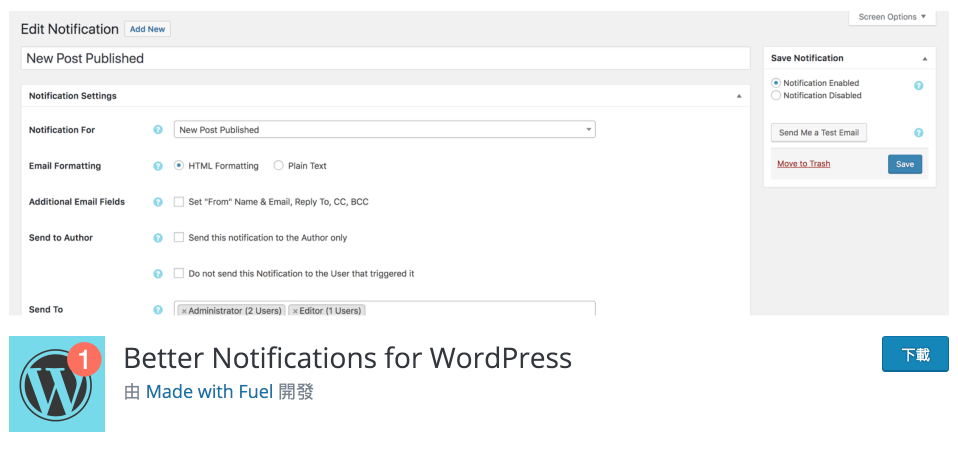Screen dimensions: 958x459
Task: Click help icon beside Email Formatting
Action: (x=158, y=166)
